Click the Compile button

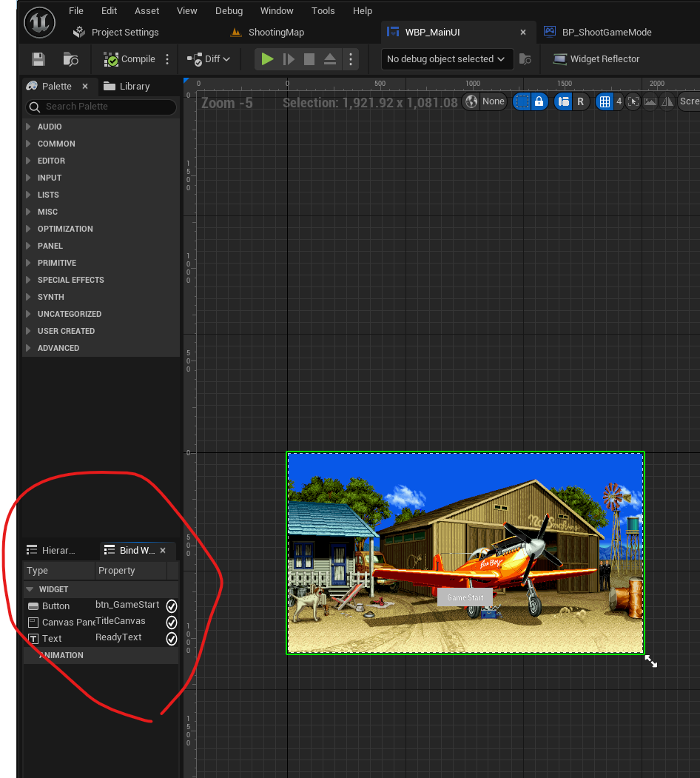coord(130,59)
